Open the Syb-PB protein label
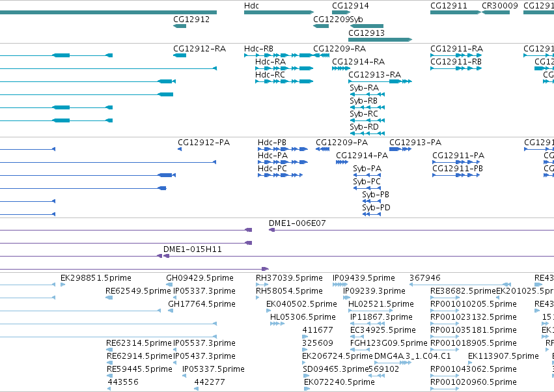 [x=376, y=195]
